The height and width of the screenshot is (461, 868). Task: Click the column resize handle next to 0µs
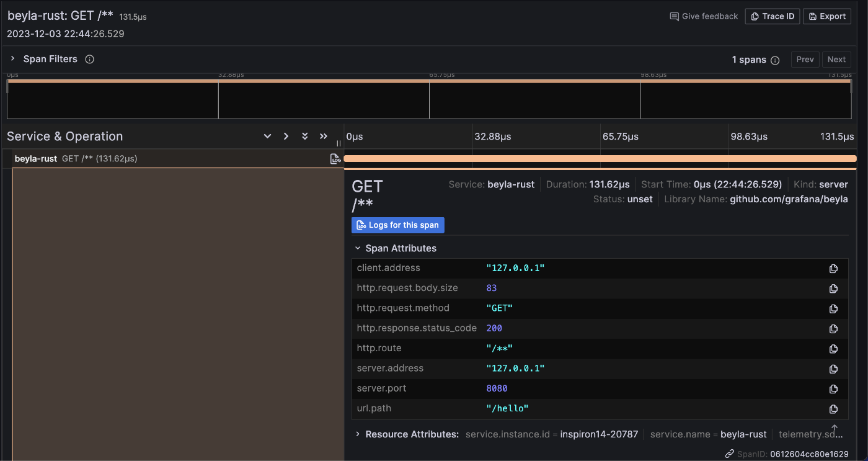click(x=339, y=143)
